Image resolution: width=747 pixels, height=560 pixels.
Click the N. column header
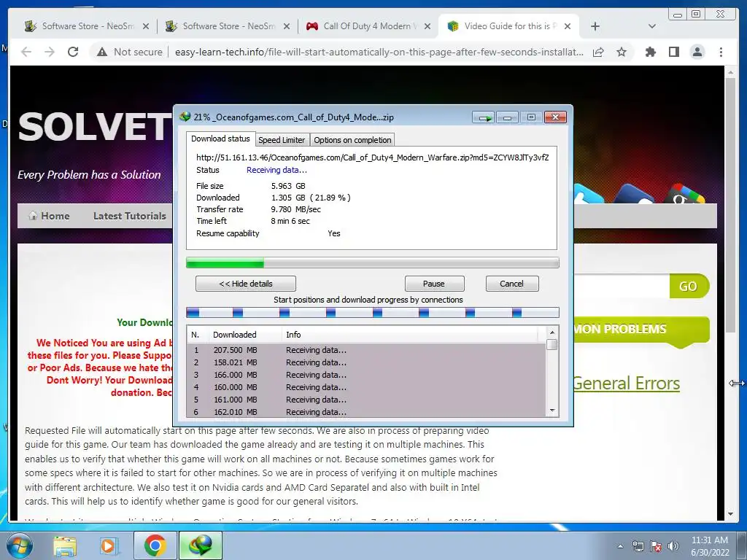point(198,335)
